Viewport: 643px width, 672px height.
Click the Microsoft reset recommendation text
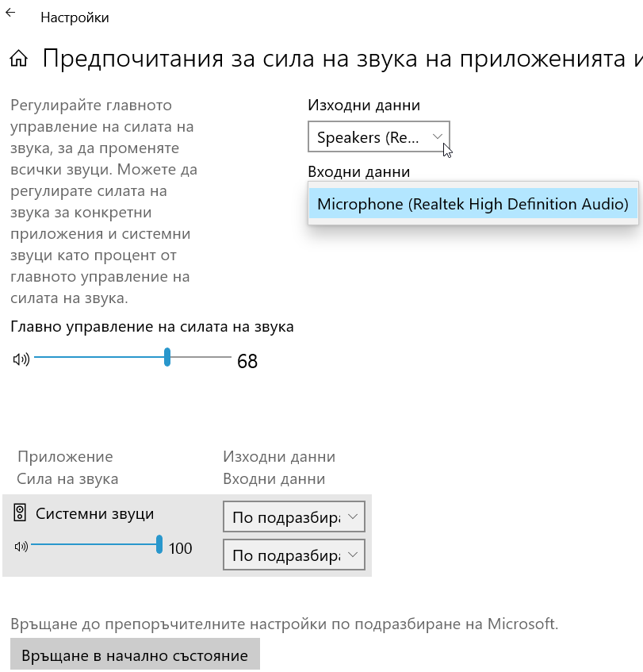click(284, 624)
